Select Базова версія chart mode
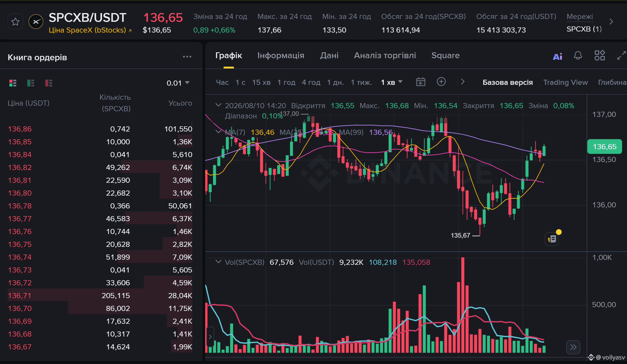The width and height of the screenshot is (627, 364). click(x=508, y=82)
